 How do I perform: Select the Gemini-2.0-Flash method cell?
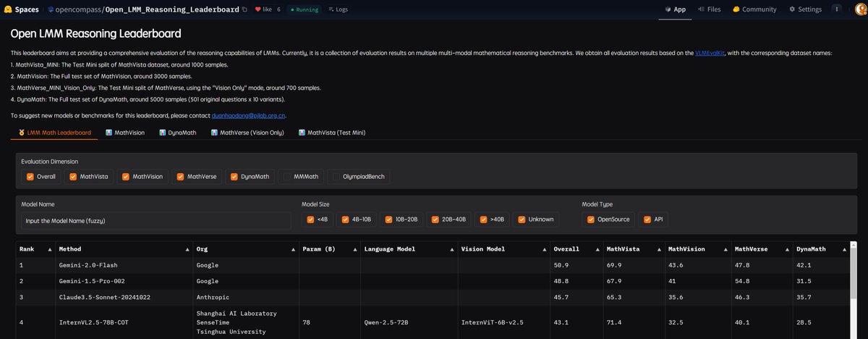124,265
